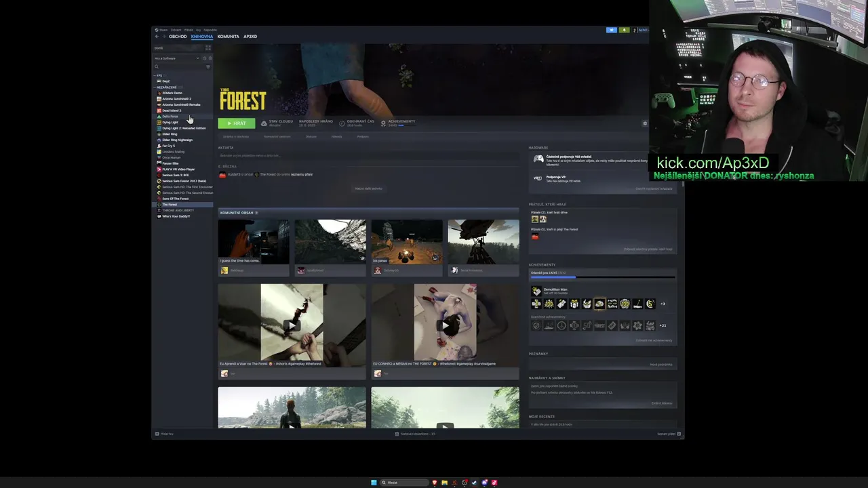Click the ready-to-play filter icon
The image size is (868, 488).
[210, 58]
